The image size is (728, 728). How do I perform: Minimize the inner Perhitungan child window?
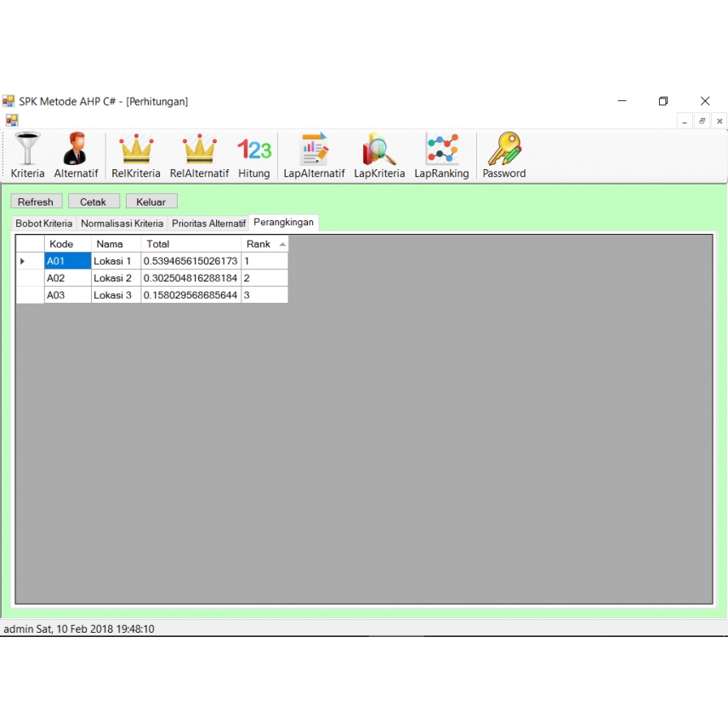click(x=685, y=121)
